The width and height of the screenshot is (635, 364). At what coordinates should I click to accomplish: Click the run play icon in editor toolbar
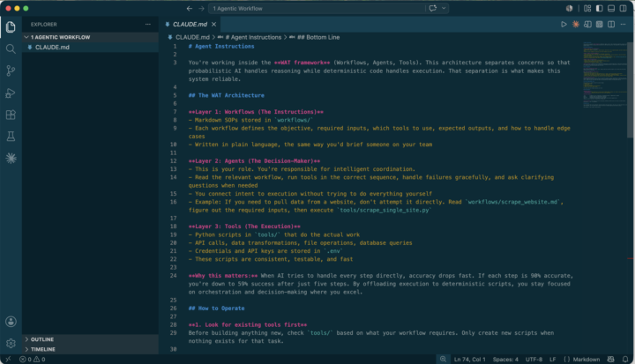564,25
